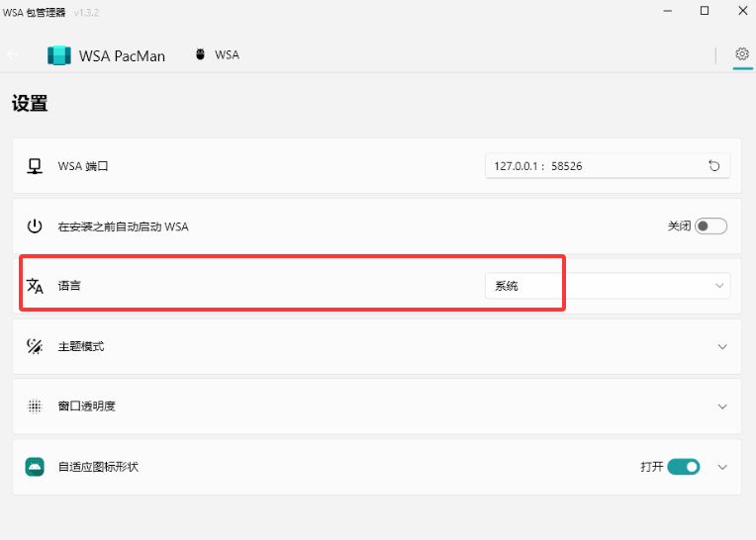756x540 pixels.
Task: Click the language translate icon
Action: (35, 286)
